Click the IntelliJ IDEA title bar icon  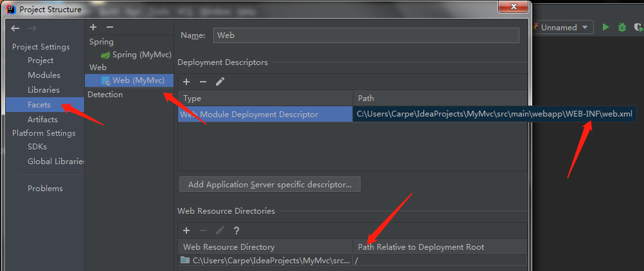11,8
